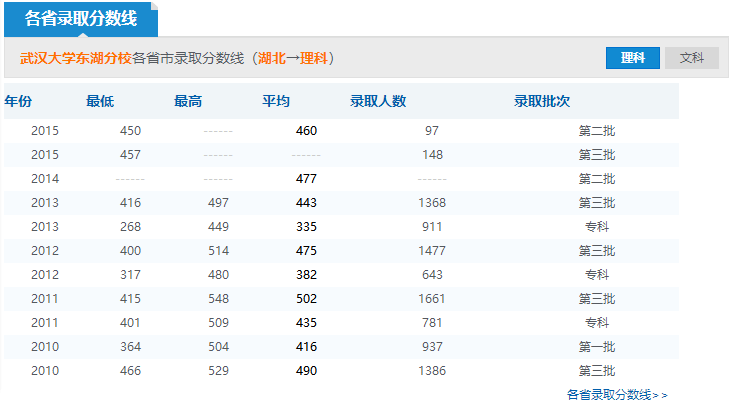Click the orange 理科 text in the title
This screenshot has width=732, height=409.
314,58
